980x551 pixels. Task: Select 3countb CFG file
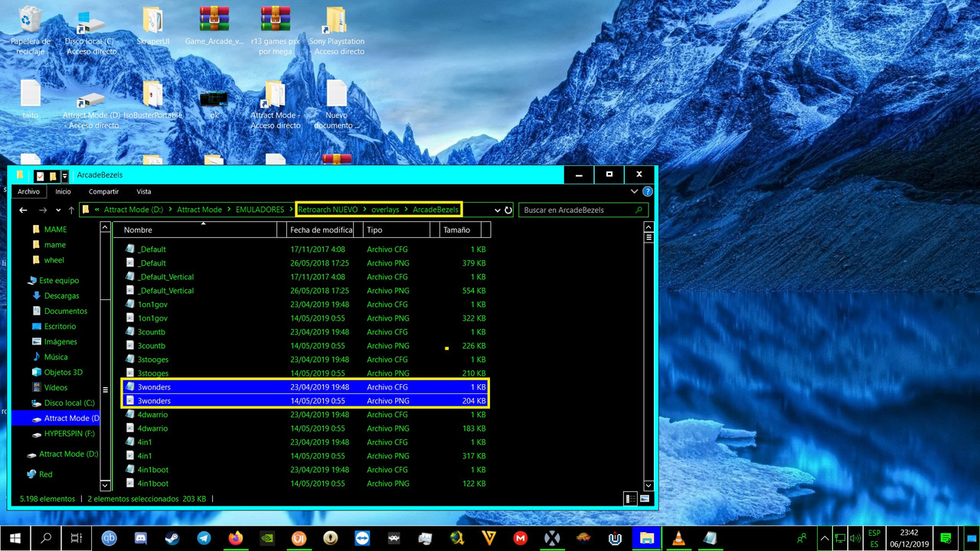306,332
